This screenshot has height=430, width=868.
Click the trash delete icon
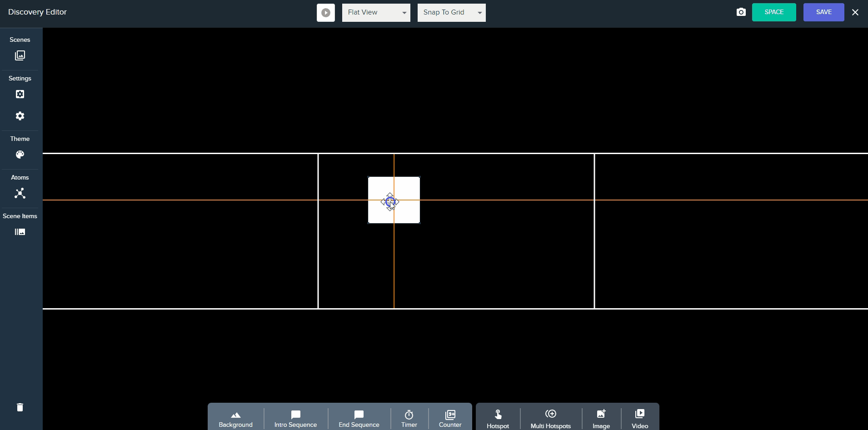point(20,407)
